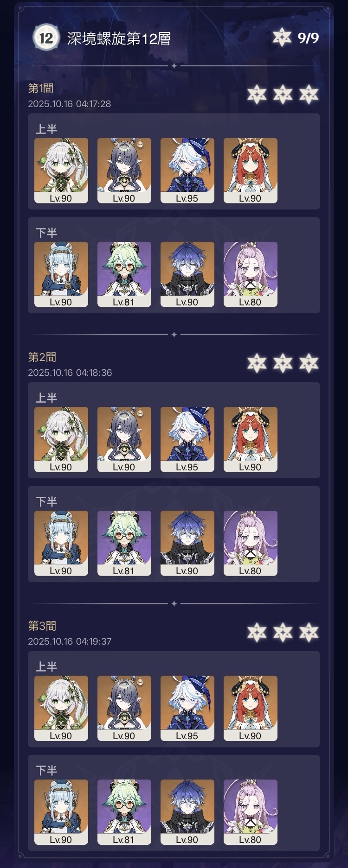Select the blue-haired Lv.90 character in Chamber 1 下半
348x868 pixels.
[187, 274]
